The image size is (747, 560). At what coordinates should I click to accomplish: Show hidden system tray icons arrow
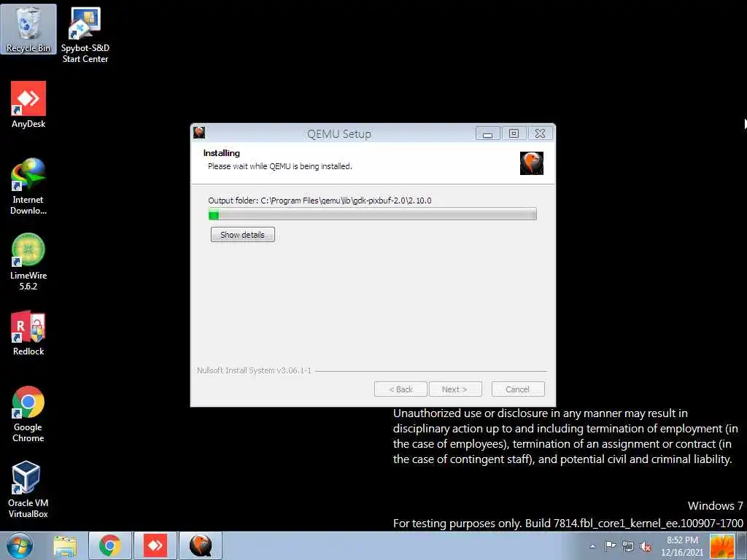pos(592,546)
